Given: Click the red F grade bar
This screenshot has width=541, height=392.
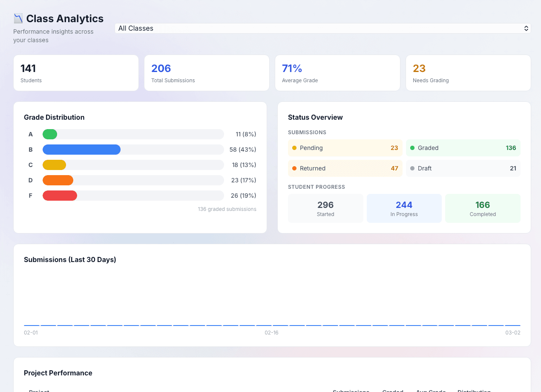Looking at the screenshot, I should click(60, 195).
